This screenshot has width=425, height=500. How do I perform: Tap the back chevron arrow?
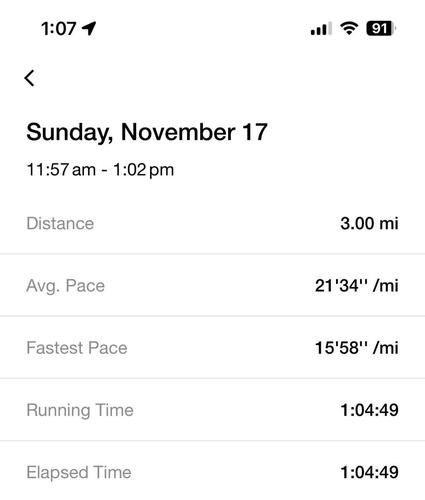click(x=29, y=78)
